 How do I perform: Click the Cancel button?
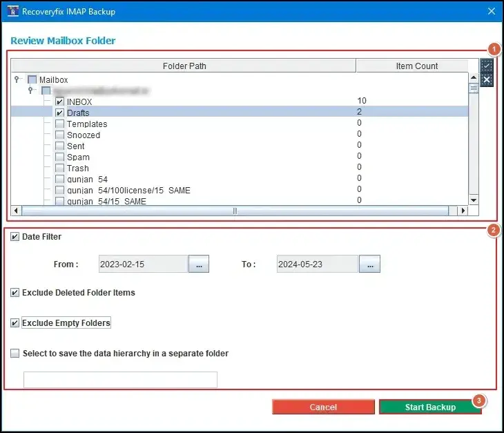(323, 407)
